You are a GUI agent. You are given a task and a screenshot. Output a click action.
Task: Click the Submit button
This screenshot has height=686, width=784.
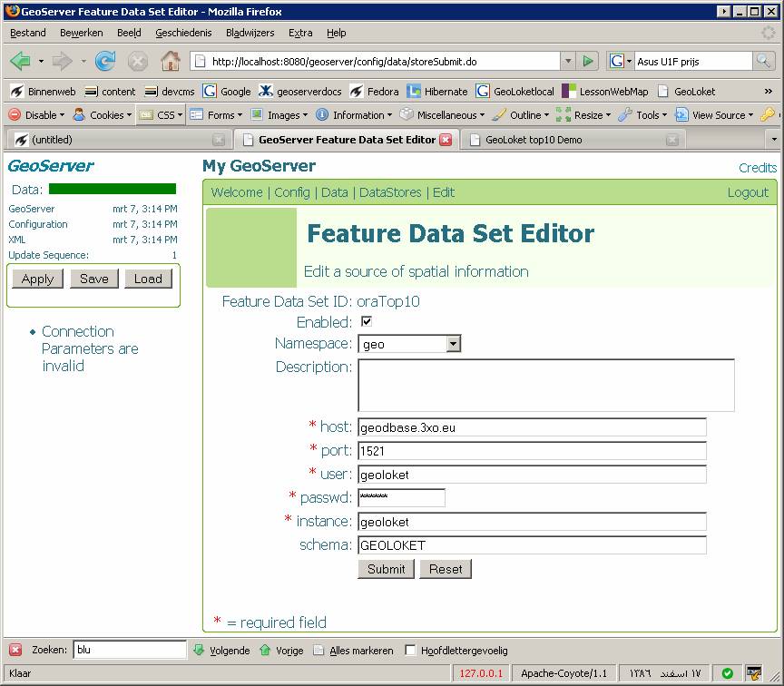(x=386, y=569)
